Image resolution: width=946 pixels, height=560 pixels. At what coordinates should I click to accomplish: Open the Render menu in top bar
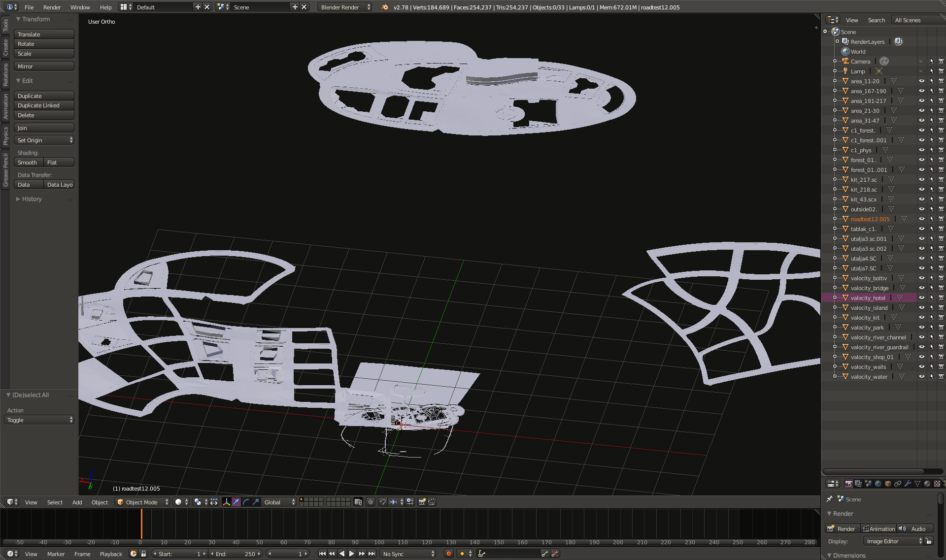click(x=52, y=7)
